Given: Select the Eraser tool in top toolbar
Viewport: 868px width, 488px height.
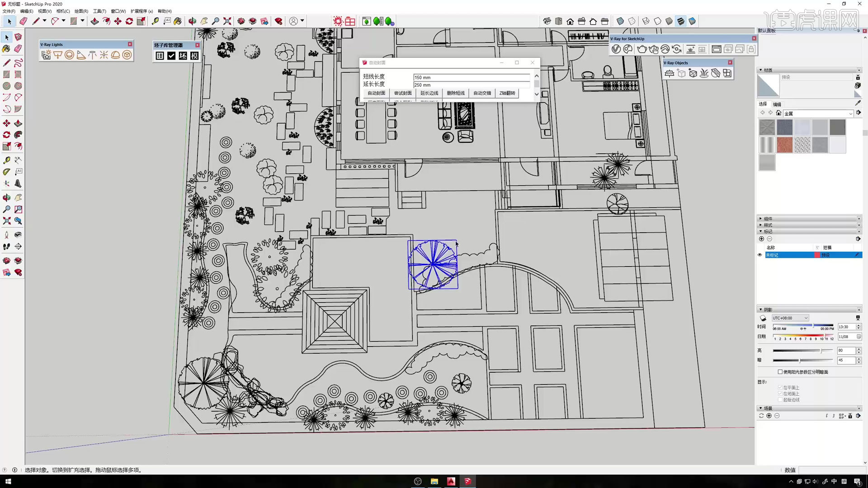Looking at the screenshot, I should (x=24, y=21).
